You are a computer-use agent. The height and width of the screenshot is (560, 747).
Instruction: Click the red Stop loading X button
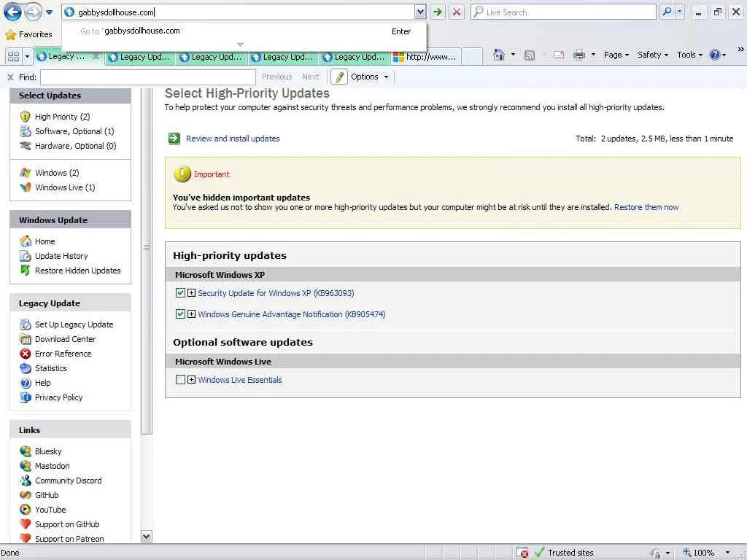pos(457,12)
